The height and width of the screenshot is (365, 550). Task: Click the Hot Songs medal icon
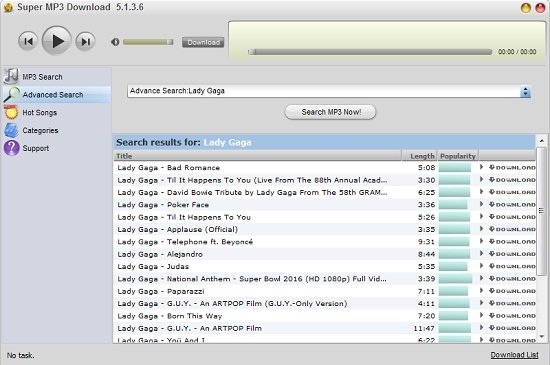[x=11, y=112]
